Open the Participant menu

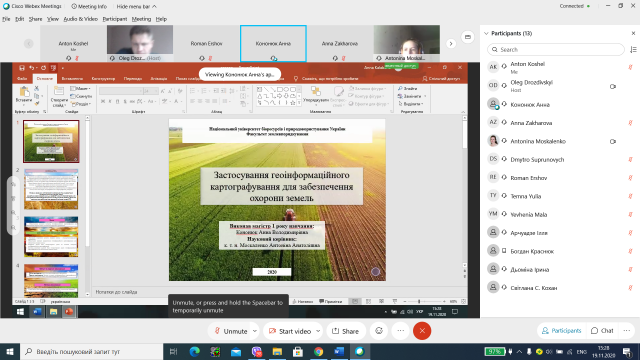coord(115,19)
